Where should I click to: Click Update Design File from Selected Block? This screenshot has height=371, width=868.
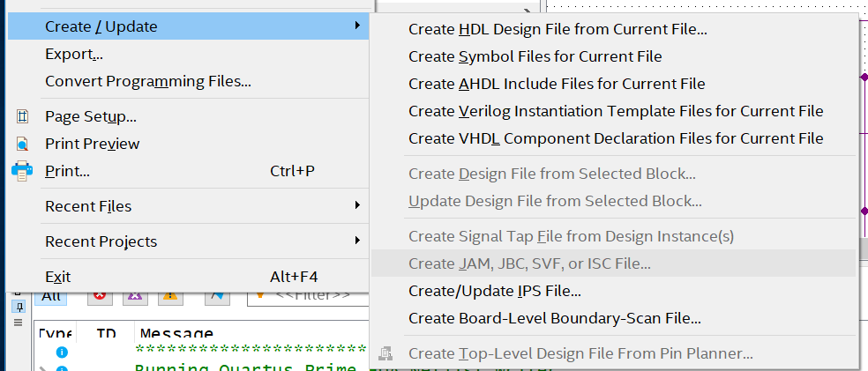tap(613, 201)
